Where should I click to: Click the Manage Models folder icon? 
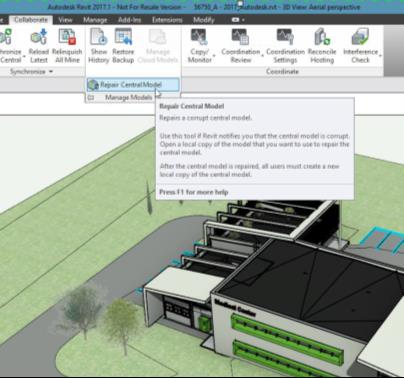[x=91, y=97]
